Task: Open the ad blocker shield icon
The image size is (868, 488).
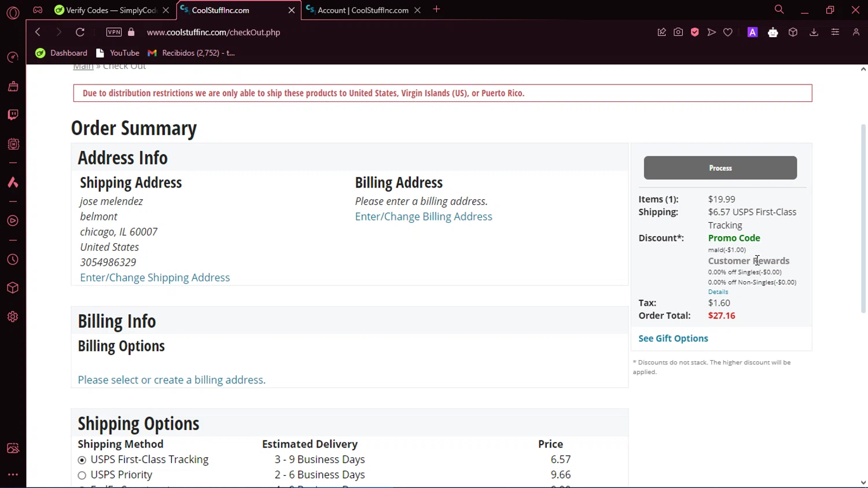Action: (x=695, y=32)
